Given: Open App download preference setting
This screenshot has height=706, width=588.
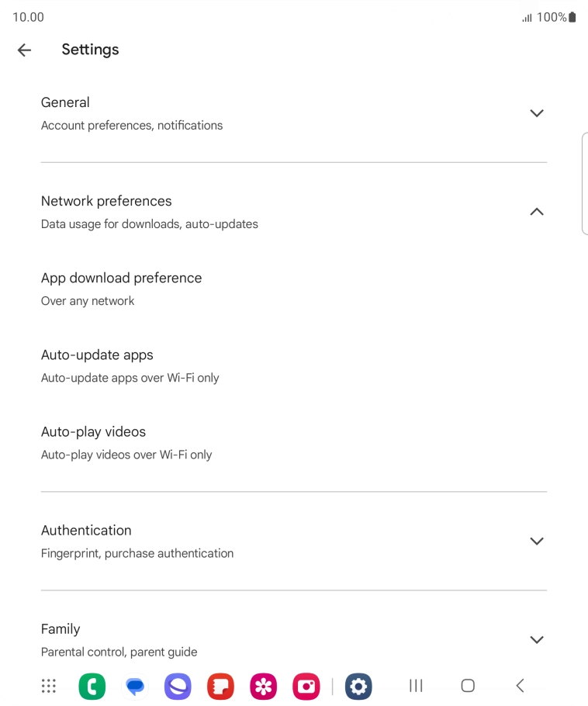Looking at the screenshot, I should 122,289.
